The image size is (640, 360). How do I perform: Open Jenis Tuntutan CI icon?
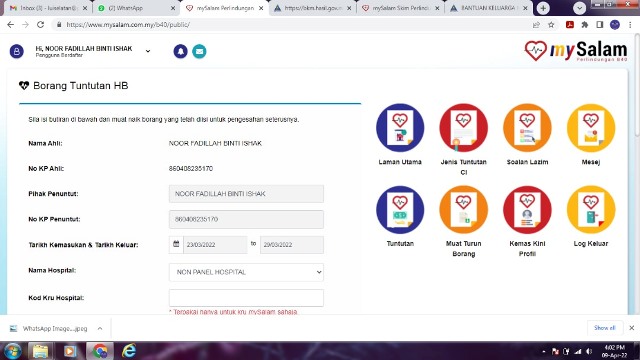pos(463,128)
